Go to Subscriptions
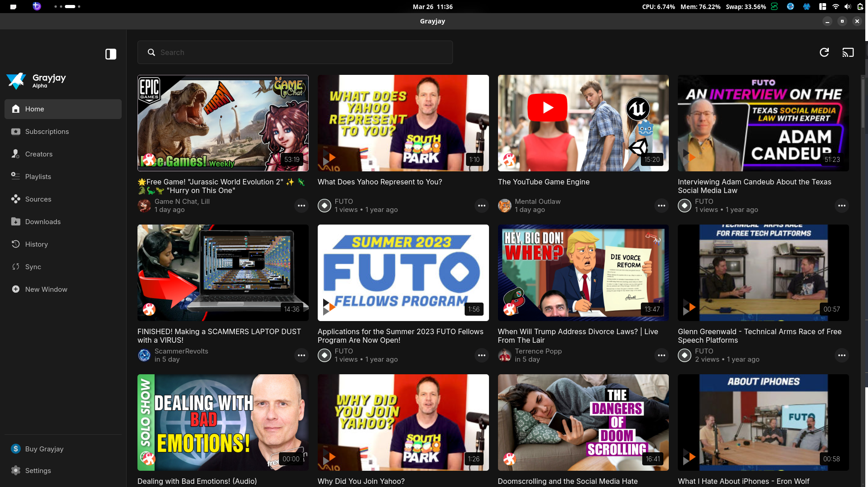This screenshot has height=487, width=868. [x=63, y=132]
